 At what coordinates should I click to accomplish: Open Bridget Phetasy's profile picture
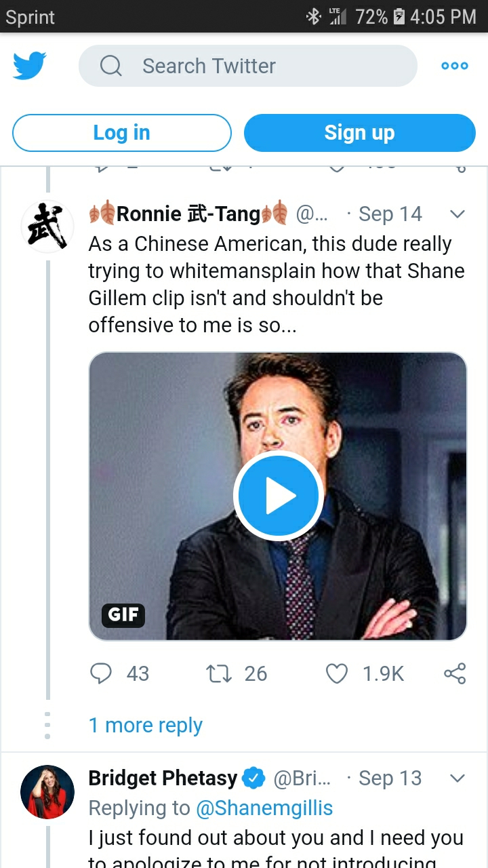[x=47, y=791]
